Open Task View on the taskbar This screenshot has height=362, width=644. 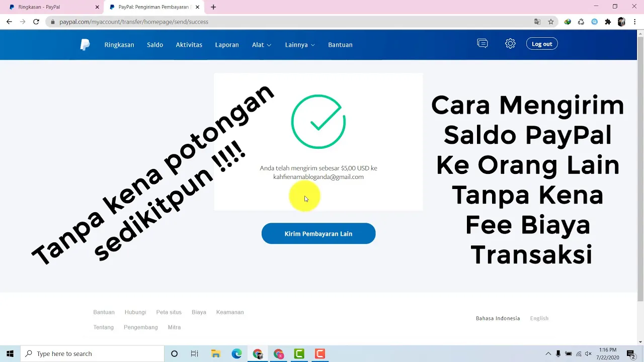click(x=195, y=353)
